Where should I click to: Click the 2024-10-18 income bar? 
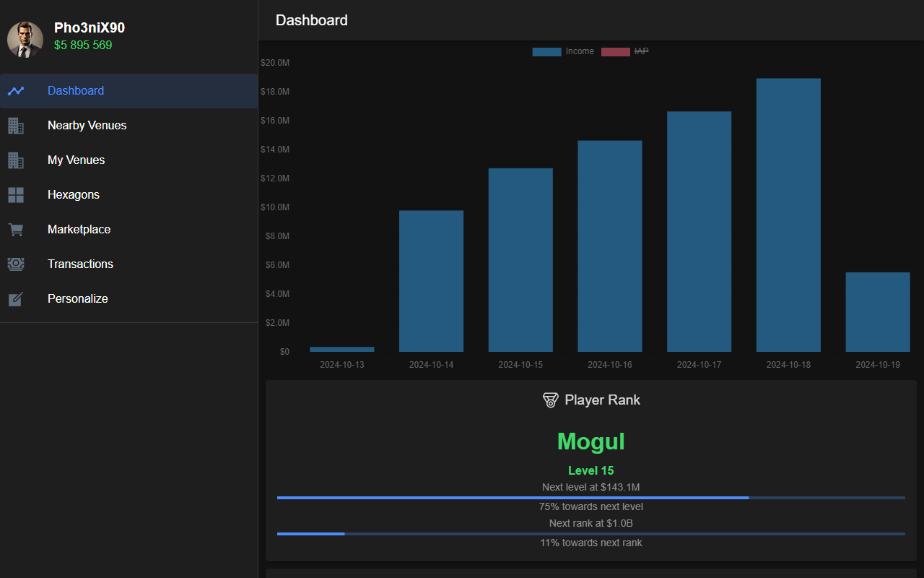coord(788,215)
